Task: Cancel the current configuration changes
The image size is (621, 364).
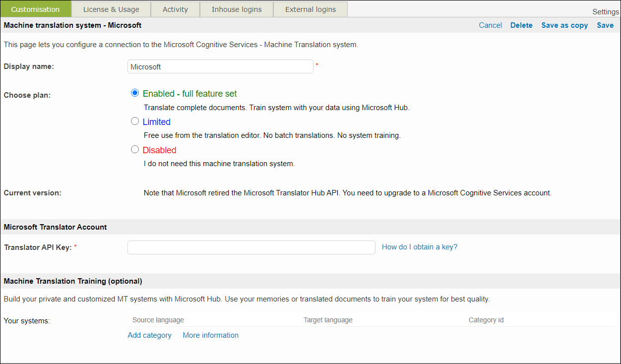Action: coord(490,25)
